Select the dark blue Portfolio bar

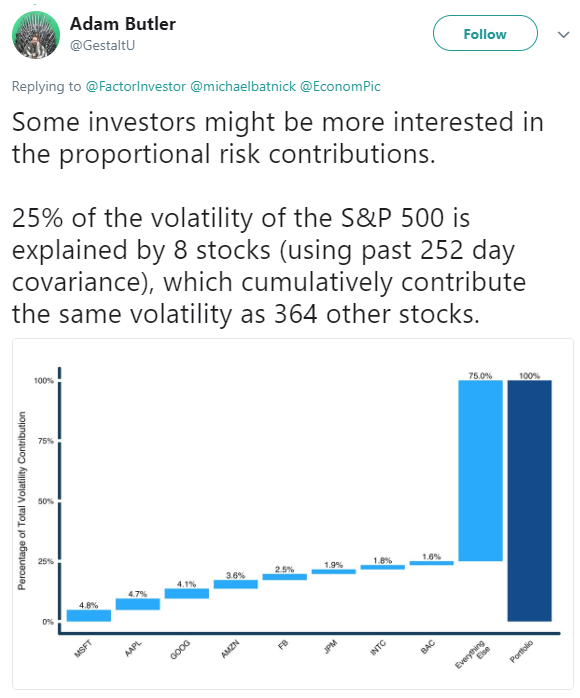pos(529,501)
